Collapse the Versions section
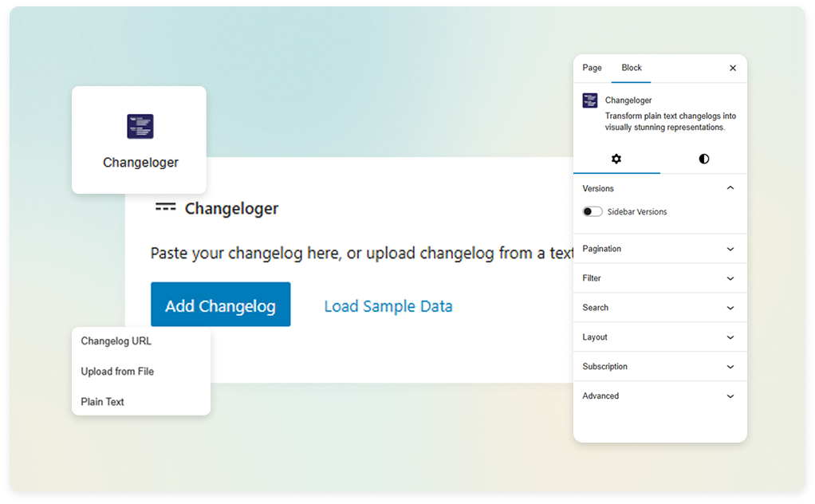 tap(730, 187)
